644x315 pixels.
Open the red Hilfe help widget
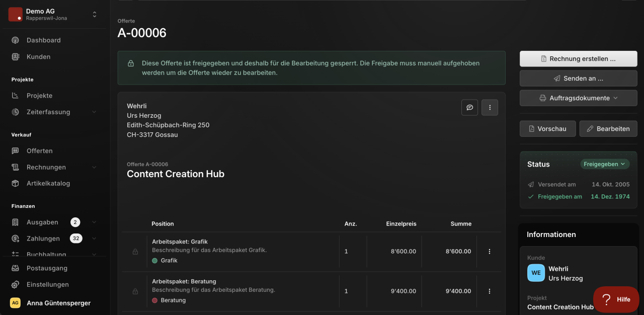point(616,299)
